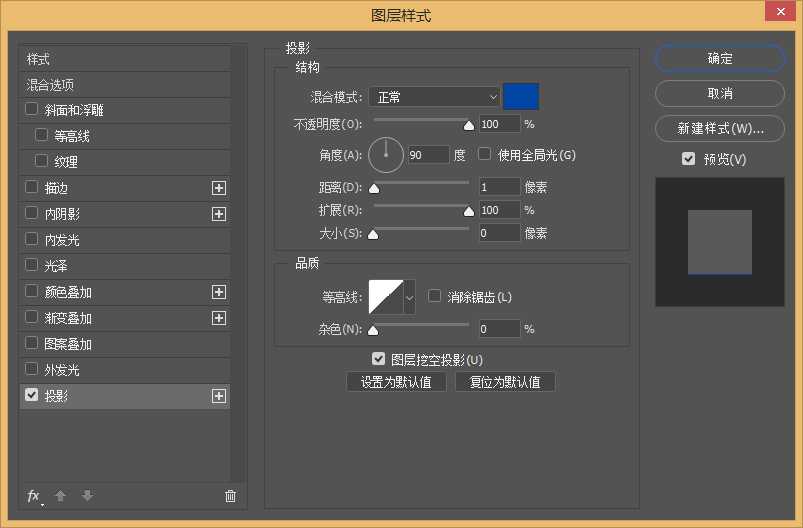803x528 pixels.
Task: Click the fx add layer style icon
Action: pos(33,496)
